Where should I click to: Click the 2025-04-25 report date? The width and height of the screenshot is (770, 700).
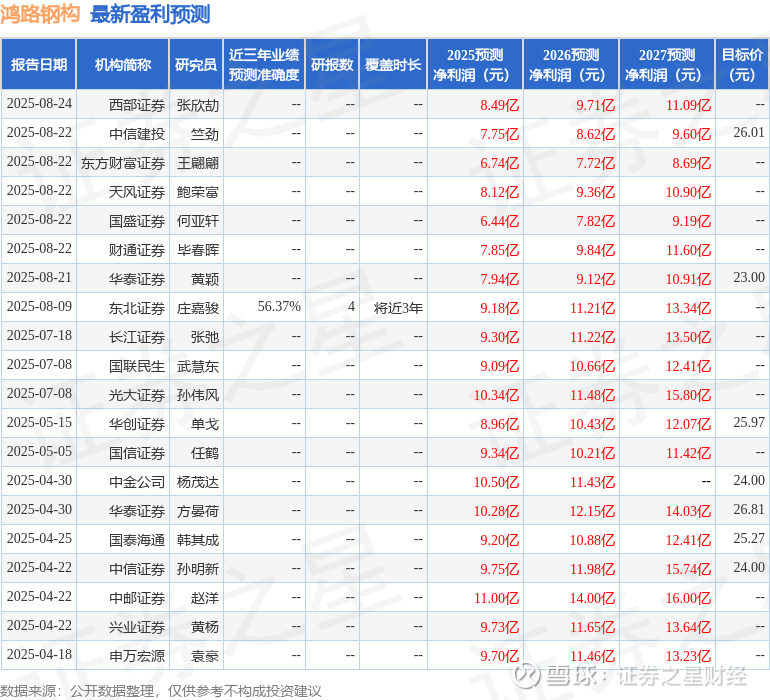tap(39, 538)
